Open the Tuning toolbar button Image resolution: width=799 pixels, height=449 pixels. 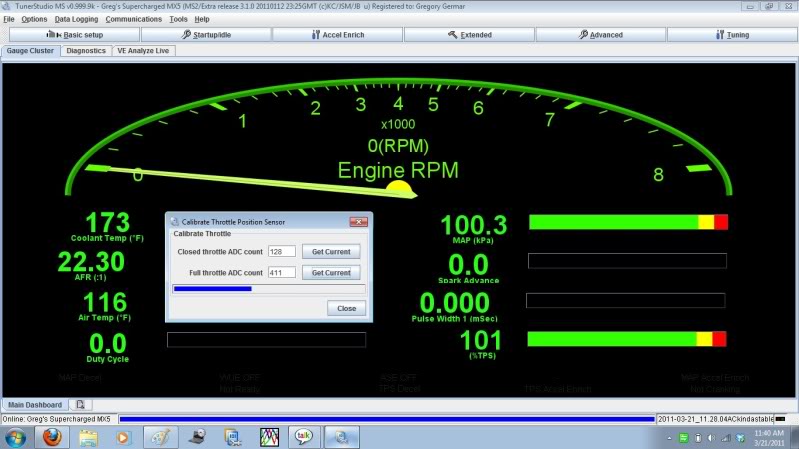point(733,34)
